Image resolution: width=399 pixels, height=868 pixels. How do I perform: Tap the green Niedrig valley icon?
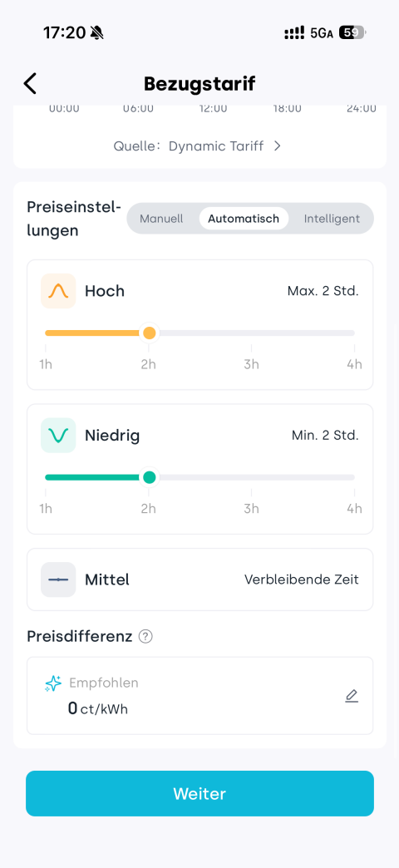pyautogui.click(x=58, y=435)
